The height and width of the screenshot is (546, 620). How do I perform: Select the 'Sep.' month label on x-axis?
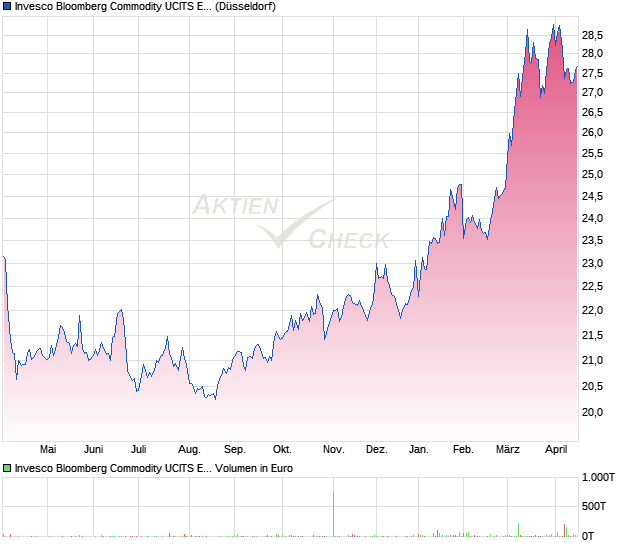click(235, 449)
